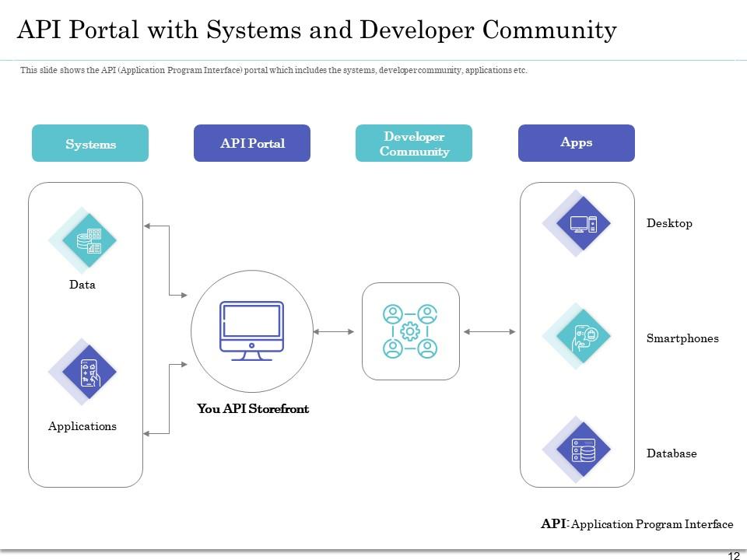This screenshot has width=747, height=560.
Task: Select the Data label text
Action: click(x=82, y=285)
